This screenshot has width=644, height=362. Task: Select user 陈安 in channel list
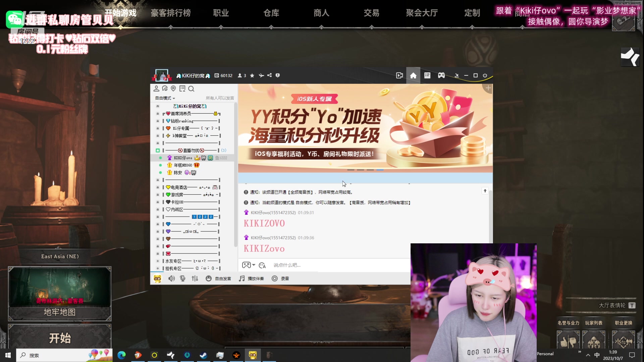pos(193,173)
